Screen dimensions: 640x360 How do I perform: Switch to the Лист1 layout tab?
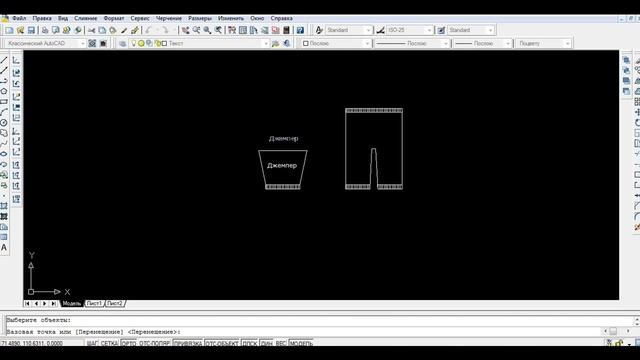[94, 303]
